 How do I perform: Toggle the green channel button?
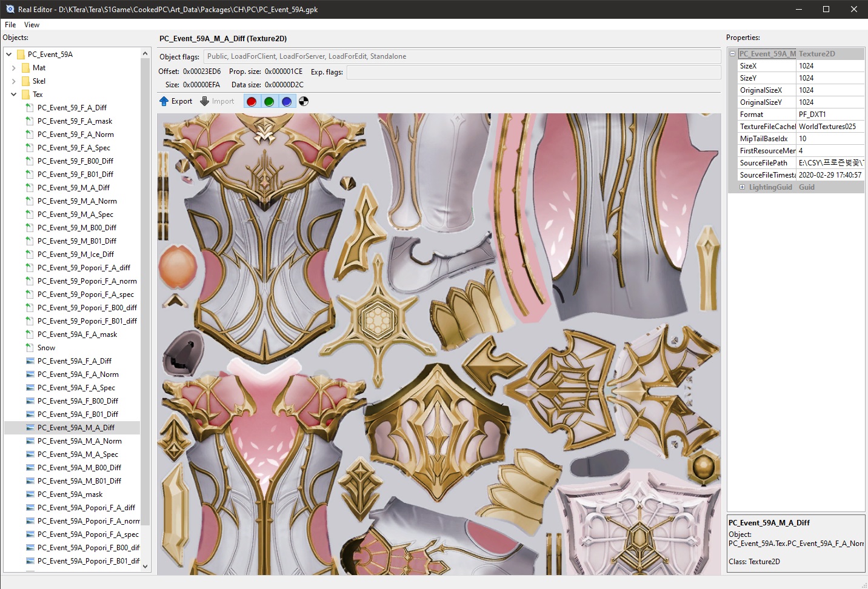tap(269, 101)
